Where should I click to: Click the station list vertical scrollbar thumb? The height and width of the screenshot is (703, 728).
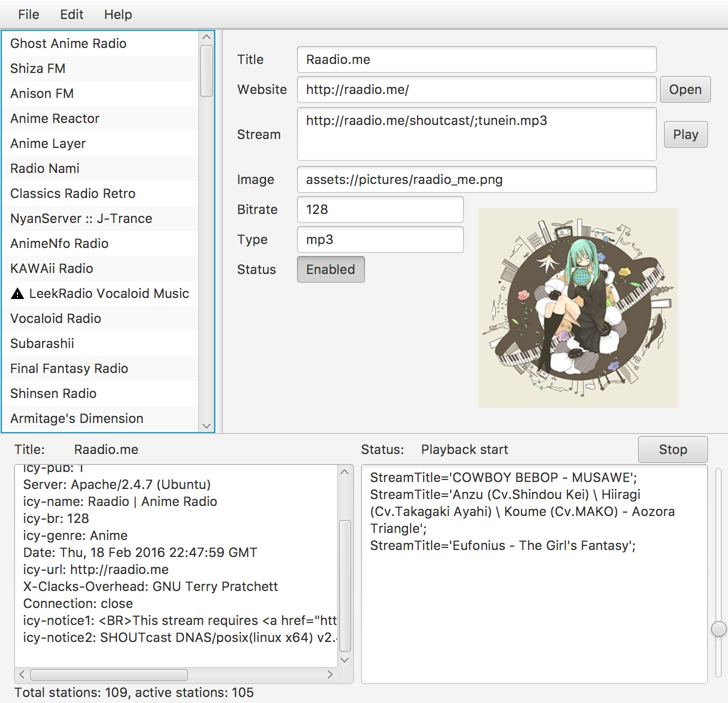(206, 70)
